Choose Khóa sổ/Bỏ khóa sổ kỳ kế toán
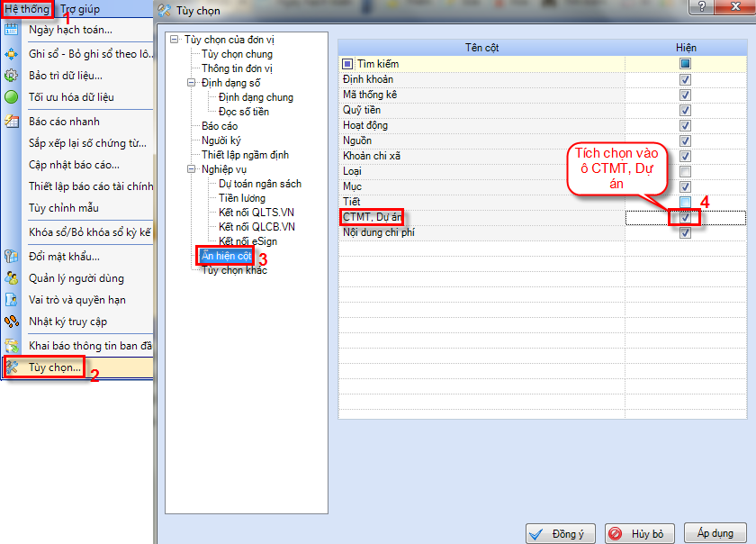This screenshot has width=756, height=544. (90, 232)
